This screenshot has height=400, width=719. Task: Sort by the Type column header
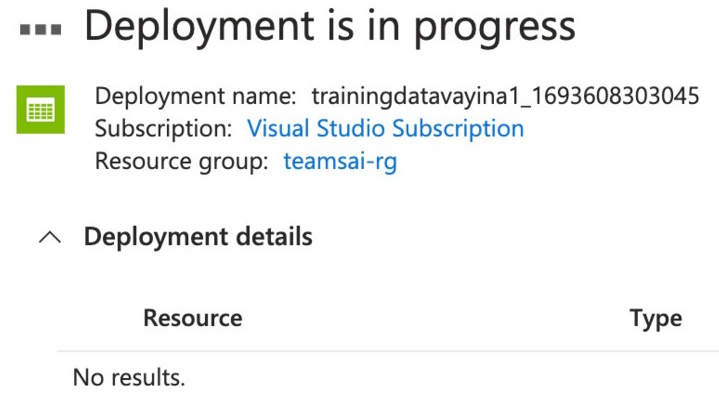(655, 319)
